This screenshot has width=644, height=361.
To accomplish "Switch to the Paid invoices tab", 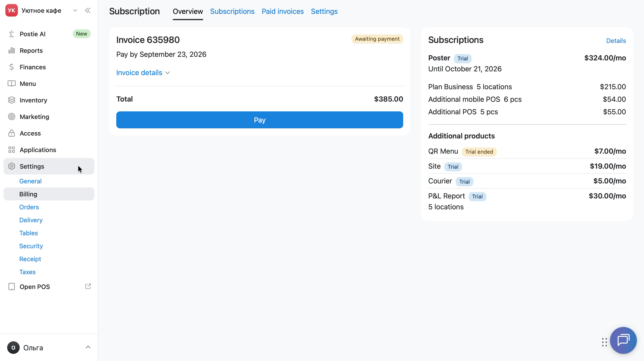I will [x=282, y=11].
